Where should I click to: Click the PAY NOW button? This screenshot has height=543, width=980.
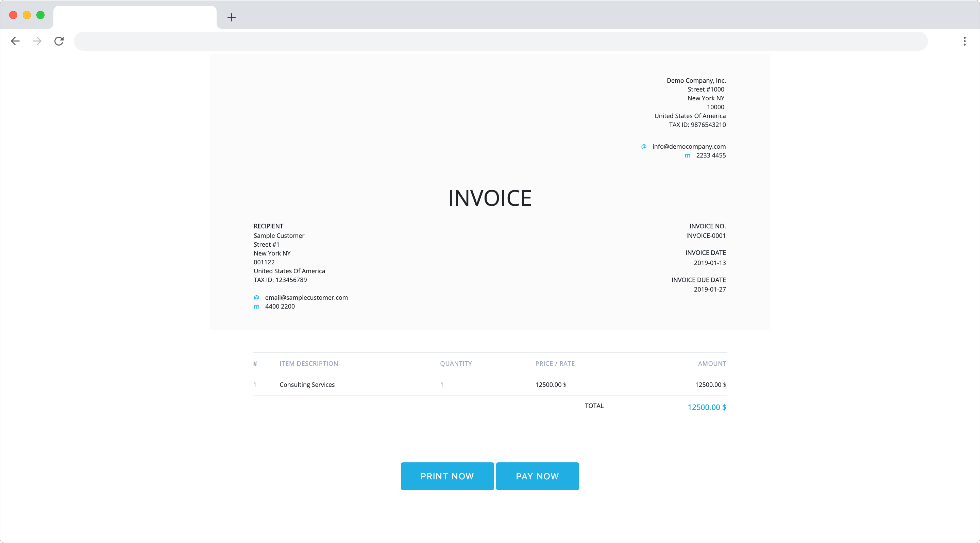[537, 476]
